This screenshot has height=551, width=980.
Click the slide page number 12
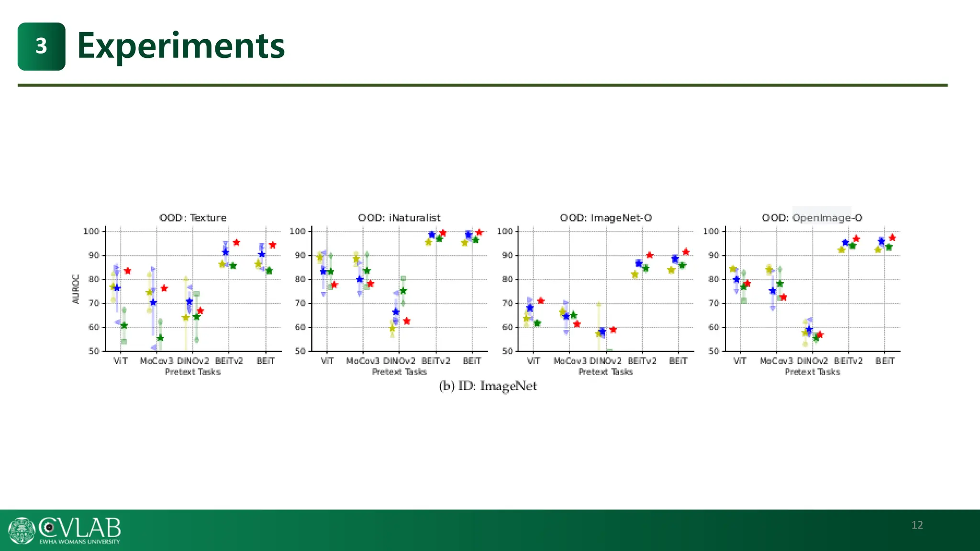[917, 525]
